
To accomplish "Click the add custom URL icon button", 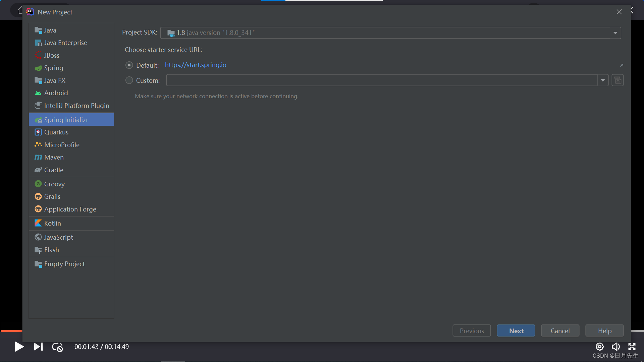I will [618, 80].
